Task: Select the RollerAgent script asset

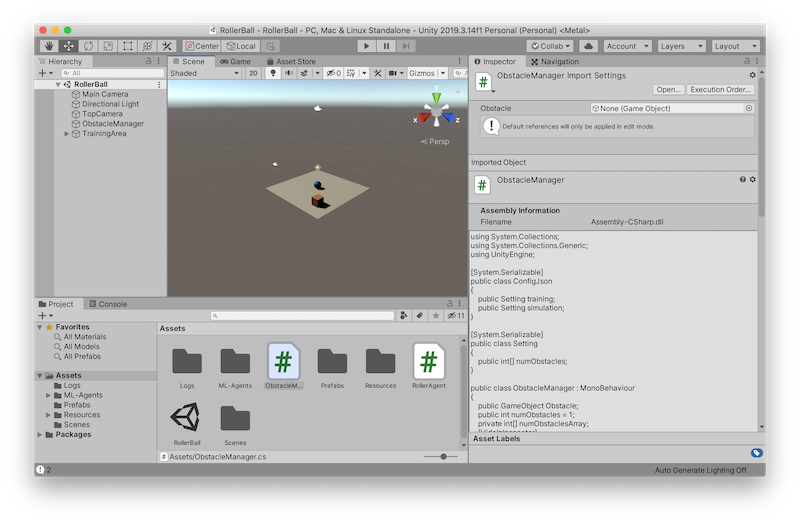Action: click(x=429, y=366)
